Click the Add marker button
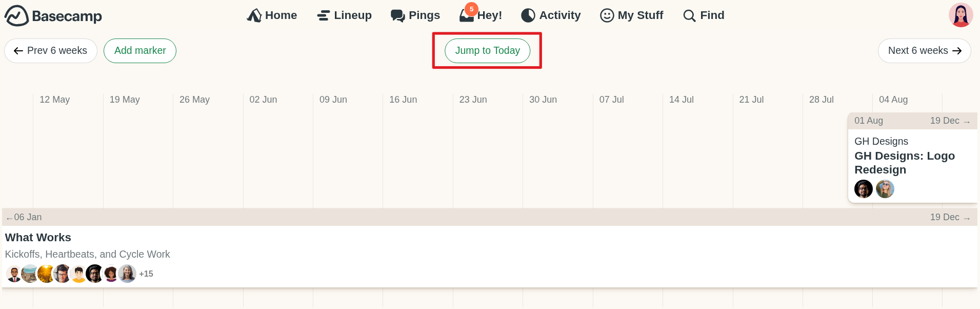The height and width of the screenshot is (309, 980). click(x=139, y=50)
